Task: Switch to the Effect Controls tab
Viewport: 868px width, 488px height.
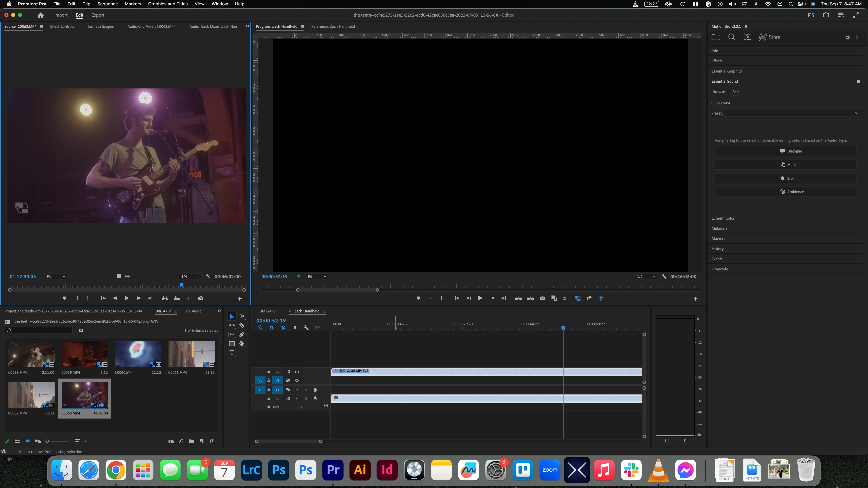Action: point(62,26)
